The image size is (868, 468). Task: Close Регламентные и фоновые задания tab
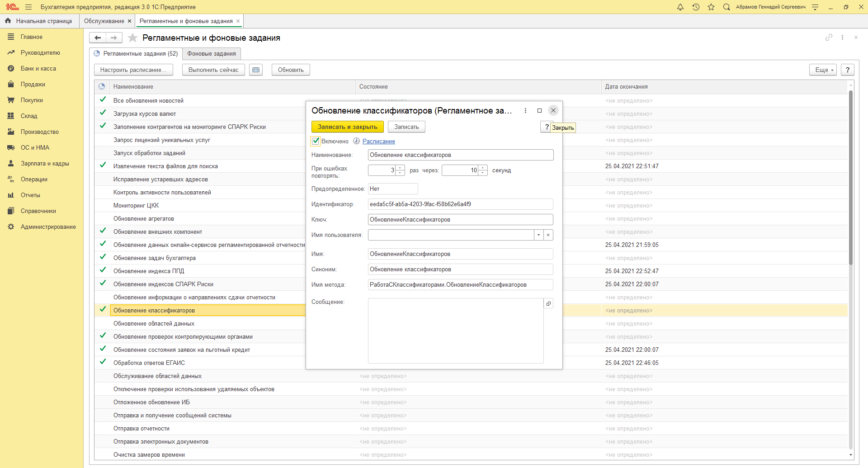coord(238,21)
